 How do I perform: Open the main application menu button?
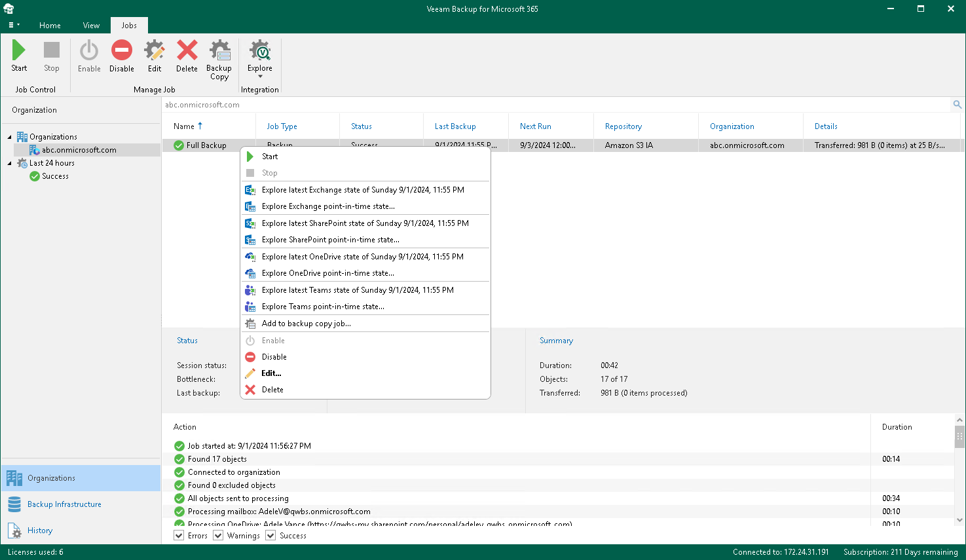(14, 25)
